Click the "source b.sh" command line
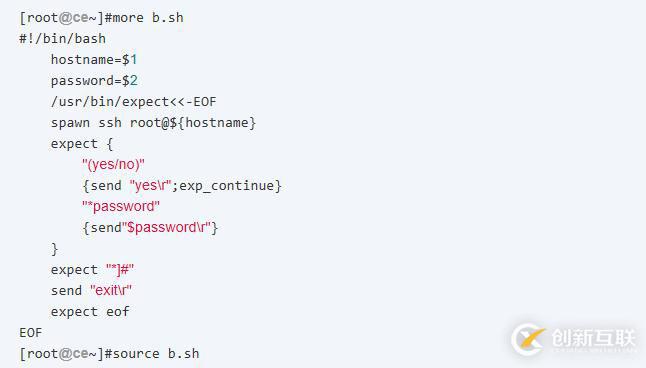The image size is (646, 368). click(x=109, y=354)
